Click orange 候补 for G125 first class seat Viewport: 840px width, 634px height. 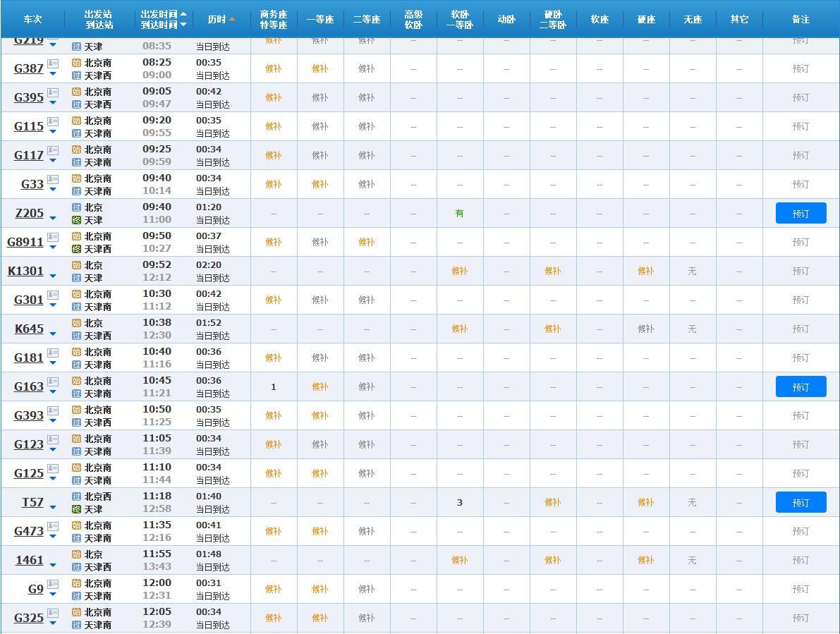click(x=319, y=473)
